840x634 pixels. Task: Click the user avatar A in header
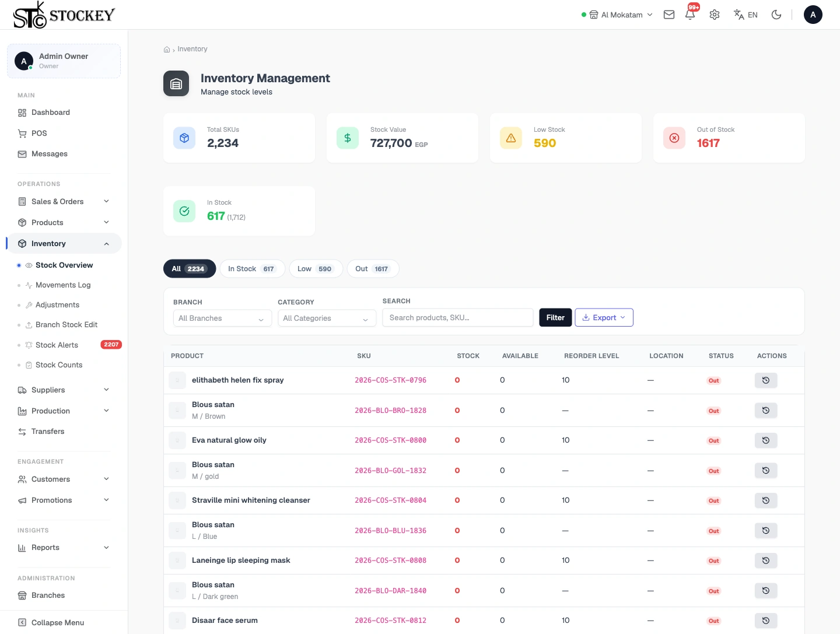point(813,15)
